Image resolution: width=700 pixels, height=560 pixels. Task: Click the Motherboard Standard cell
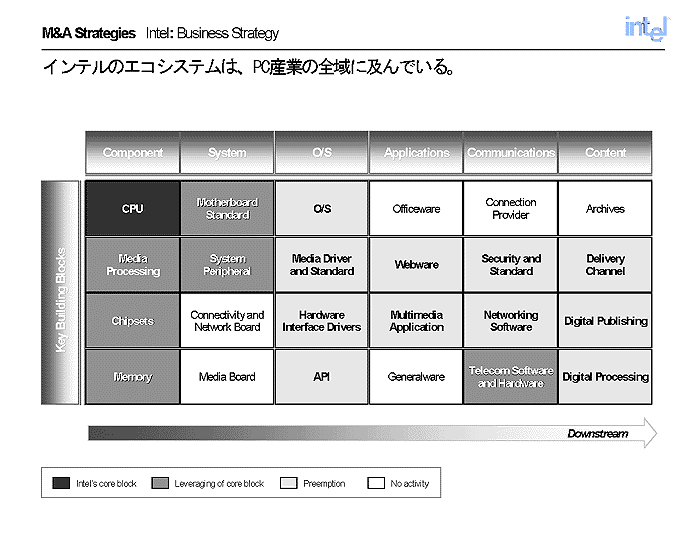(227, 209)
